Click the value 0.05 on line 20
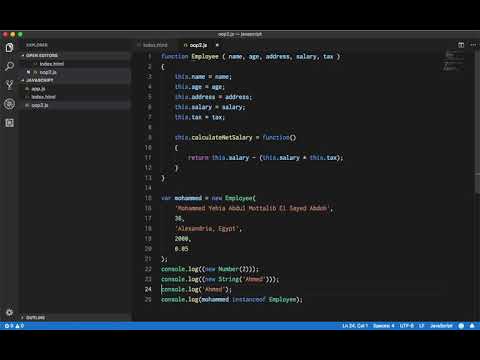The image size is (480, 360). pos(181,249)
